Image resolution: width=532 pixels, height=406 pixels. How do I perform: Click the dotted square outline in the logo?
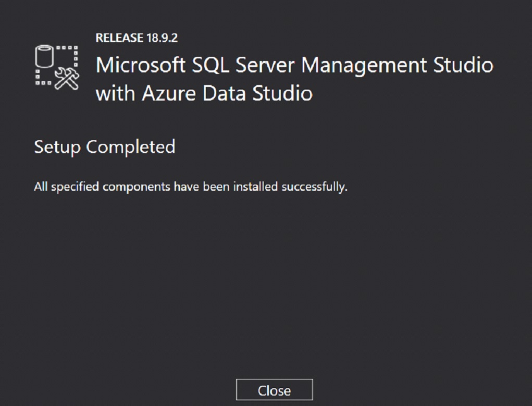click(57, 65)
